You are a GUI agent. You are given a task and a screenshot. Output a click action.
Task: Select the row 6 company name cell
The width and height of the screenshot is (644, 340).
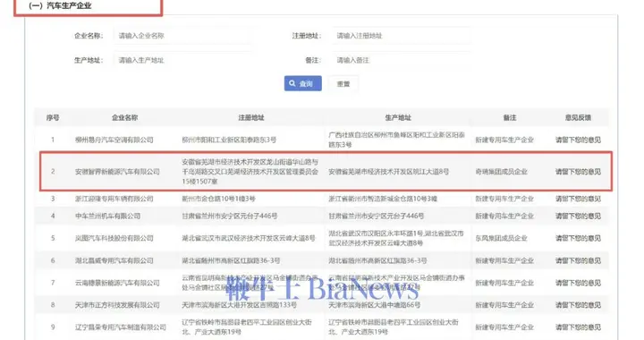click(x=114, y=260)
